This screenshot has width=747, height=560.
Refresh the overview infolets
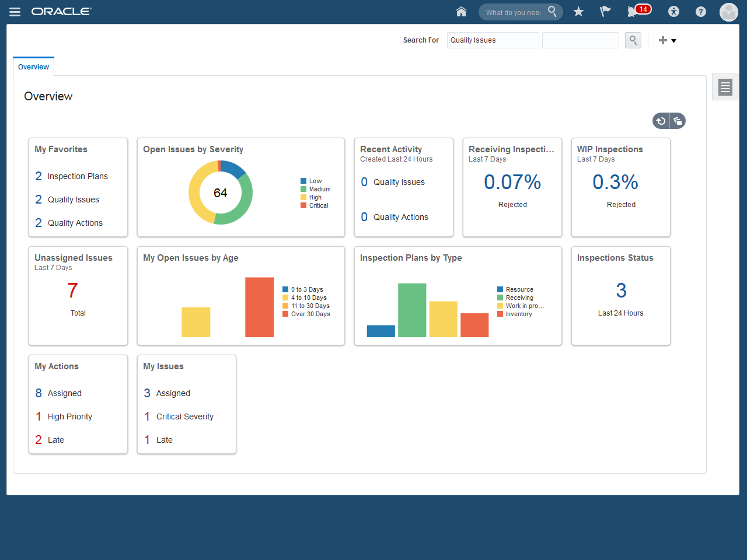tap(661, 121)
